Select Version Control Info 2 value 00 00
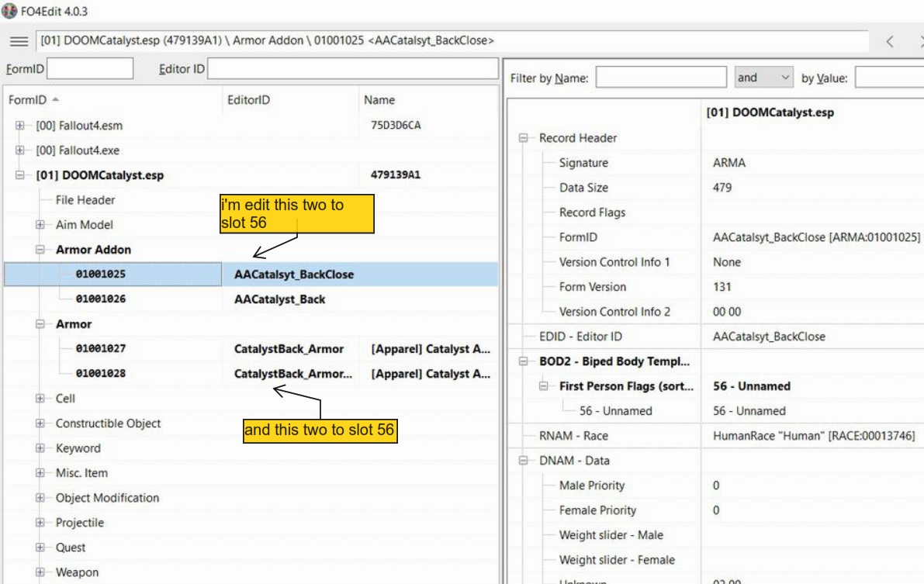 coord(727,311)
